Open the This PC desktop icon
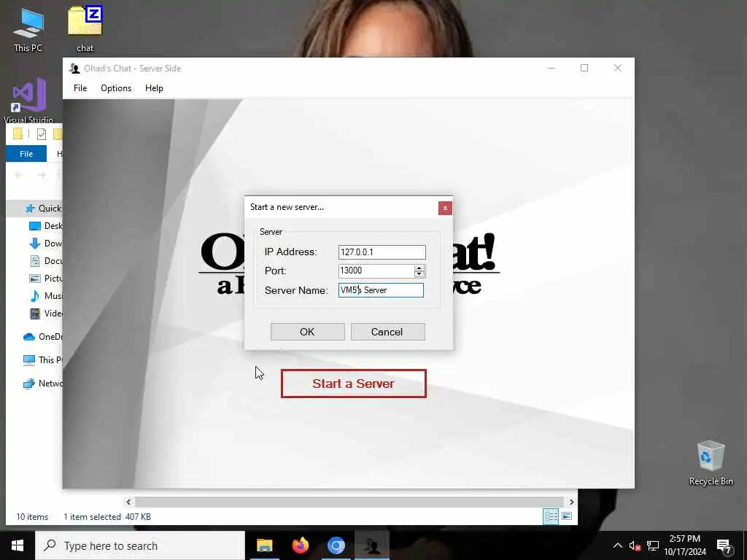The image size is (747, 560). tap(28, 29)
